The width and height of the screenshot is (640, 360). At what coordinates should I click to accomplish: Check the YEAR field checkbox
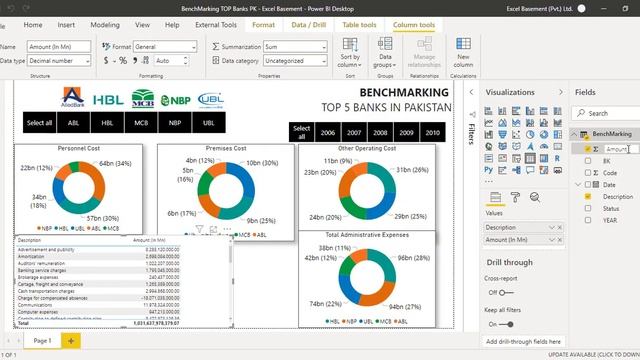(x=588, y=220)
